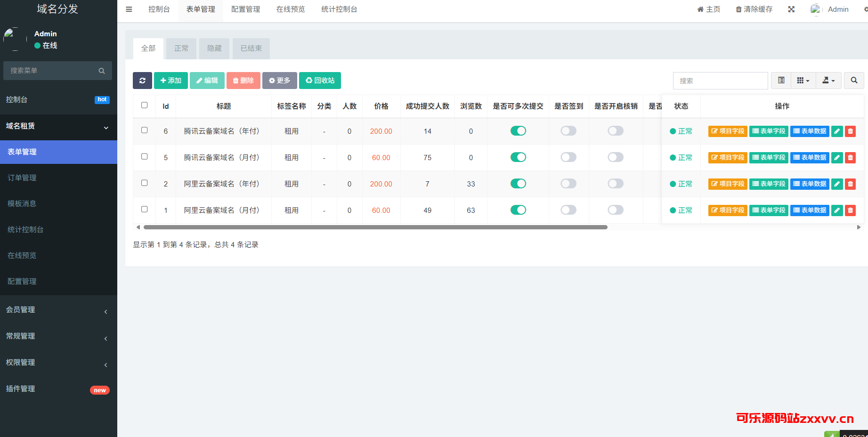Screen dimensions: 868x437
Task: Click green edit pencil for row Id 6
Action: pos(837,131)
